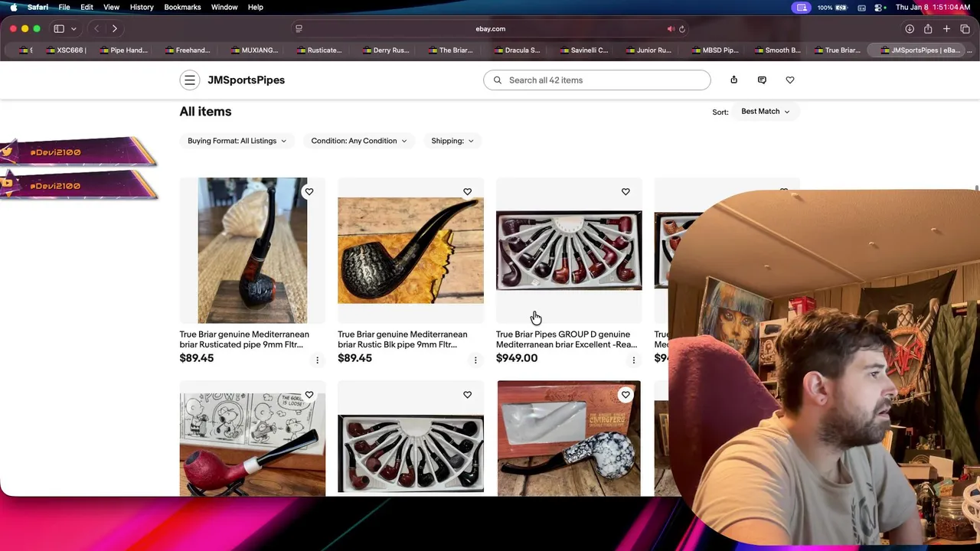
Task: Switch to the Freehand... tab
Action: click(188, 51)
